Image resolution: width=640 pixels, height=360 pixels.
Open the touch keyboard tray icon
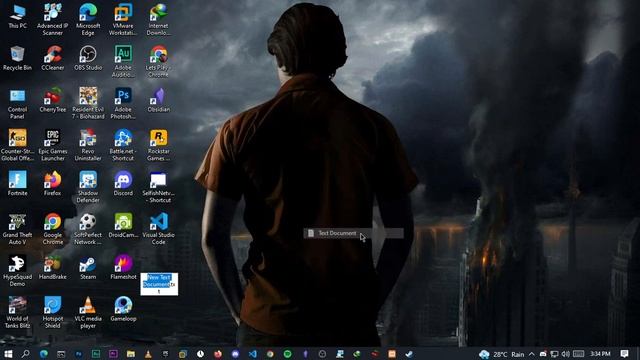coord(578,354)
